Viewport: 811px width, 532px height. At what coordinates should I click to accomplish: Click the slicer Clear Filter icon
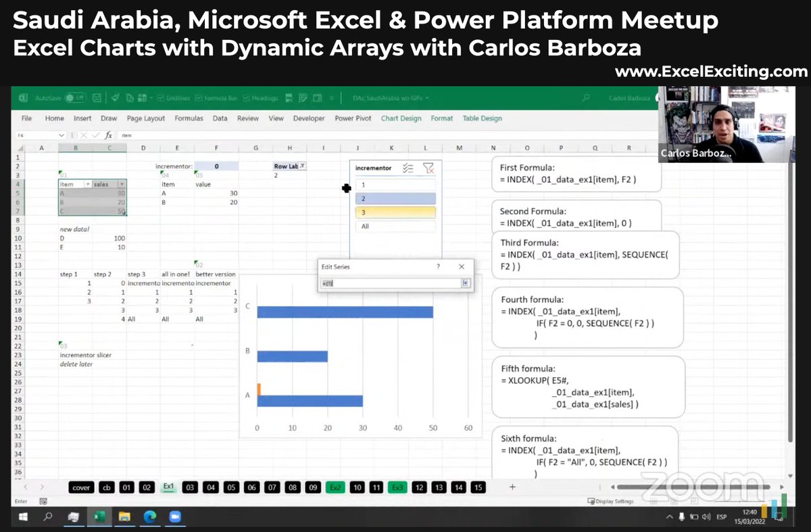(428, 168)
